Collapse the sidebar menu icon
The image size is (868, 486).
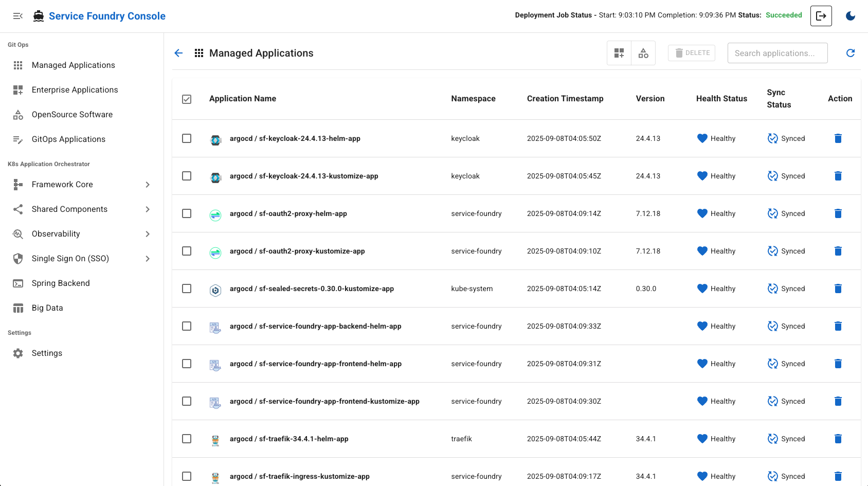pyautogui.click(x=18, y=16)
